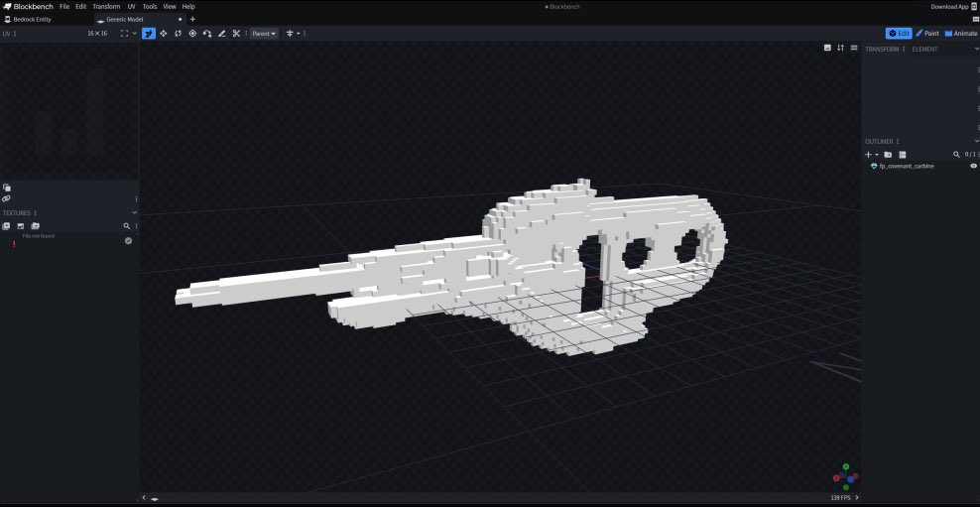Click the 139 FPS counter text

(840, 498)
